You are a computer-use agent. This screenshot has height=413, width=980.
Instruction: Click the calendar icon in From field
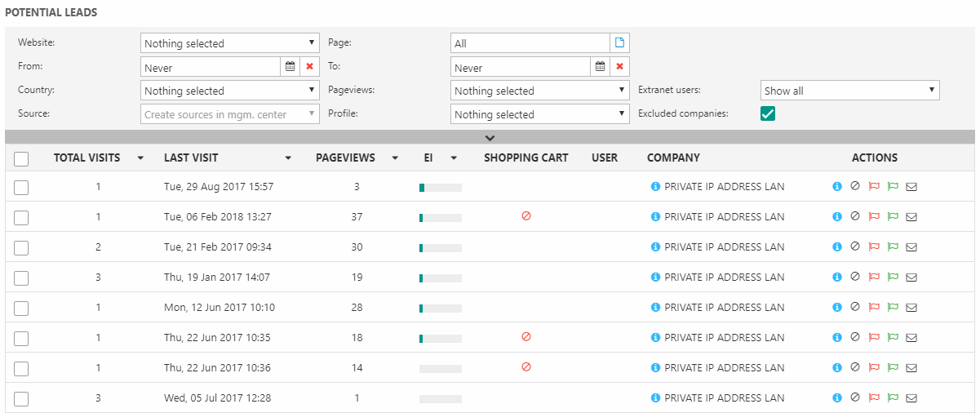click(290, 67)
